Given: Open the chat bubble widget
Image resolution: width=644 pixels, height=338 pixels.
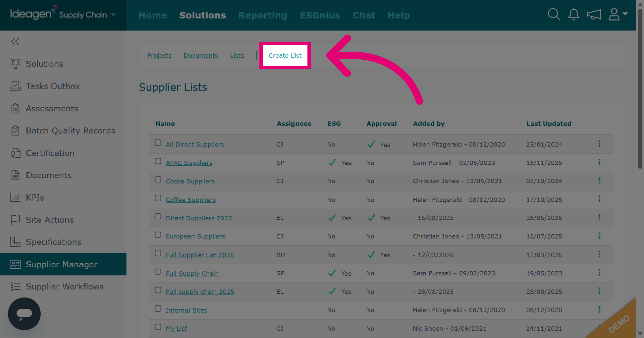Looking at the screenshot, I should (24, 314).
